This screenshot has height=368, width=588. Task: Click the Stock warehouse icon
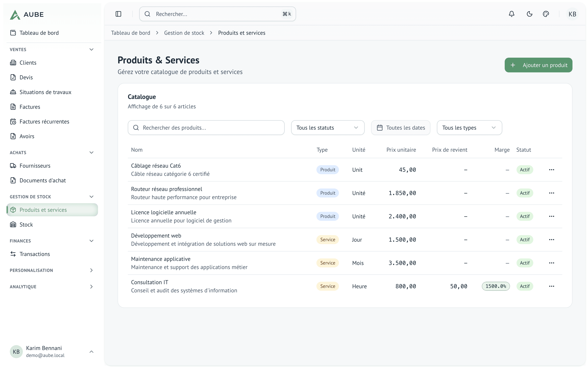point(13,224)
